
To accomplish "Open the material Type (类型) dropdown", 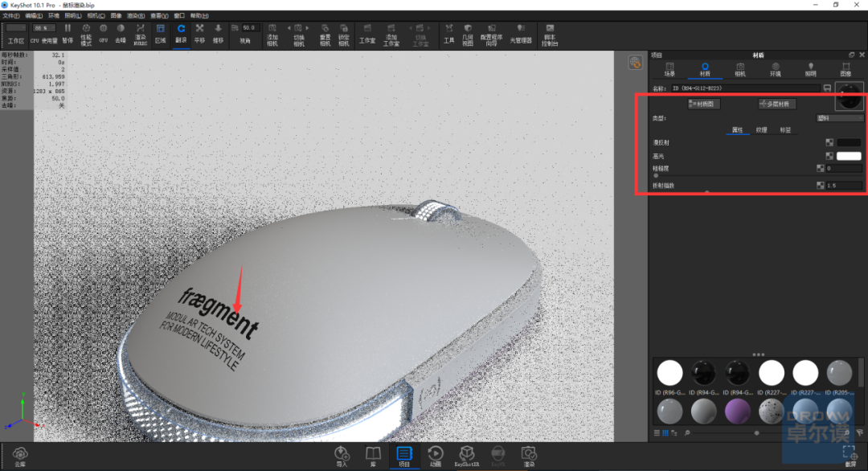I will click(839, 118).
